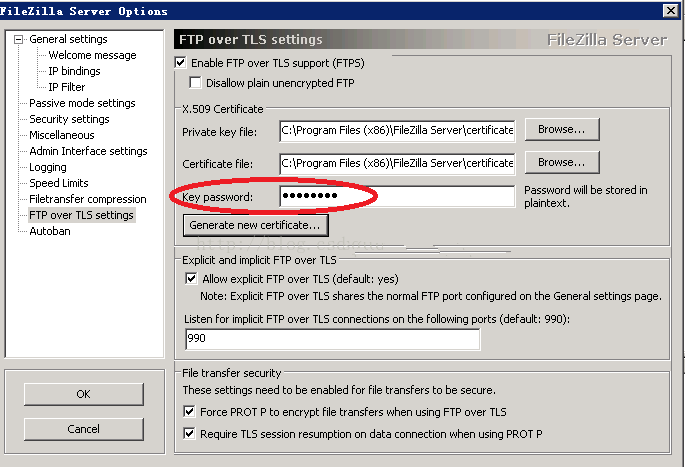
Task: Open IP bindings settings page
Action: tap(74, 71)
